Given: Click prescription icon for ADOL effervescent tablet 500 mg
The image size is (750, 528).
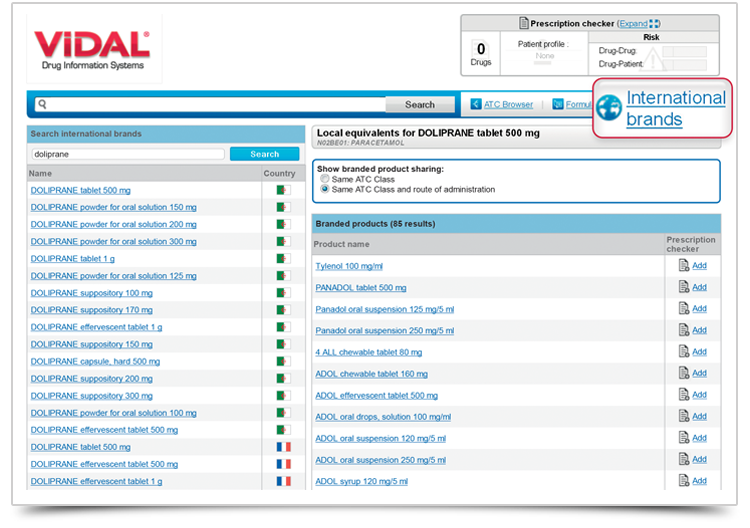Looking at the screenshot, I should 684,394.
